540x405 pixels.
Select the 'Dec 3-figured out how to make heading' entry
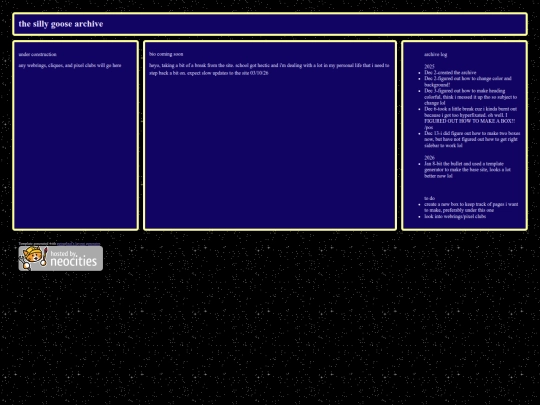[471, 97]
